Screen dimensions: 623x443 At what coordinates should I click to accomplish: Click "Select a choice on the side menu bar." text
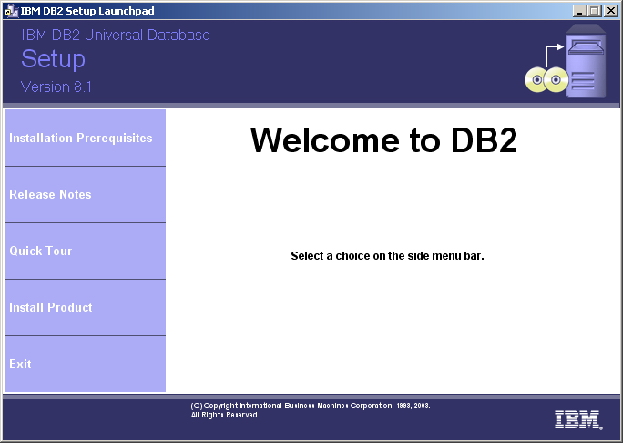tap(387, 256)
